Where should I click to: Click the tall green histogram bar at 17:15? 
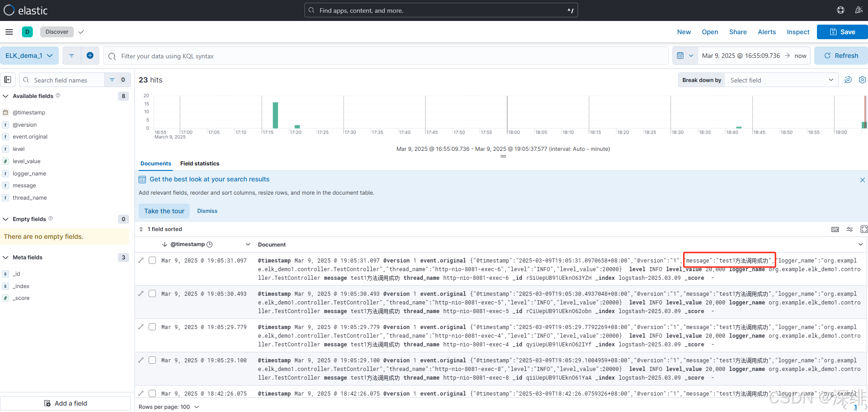(275, 115)
